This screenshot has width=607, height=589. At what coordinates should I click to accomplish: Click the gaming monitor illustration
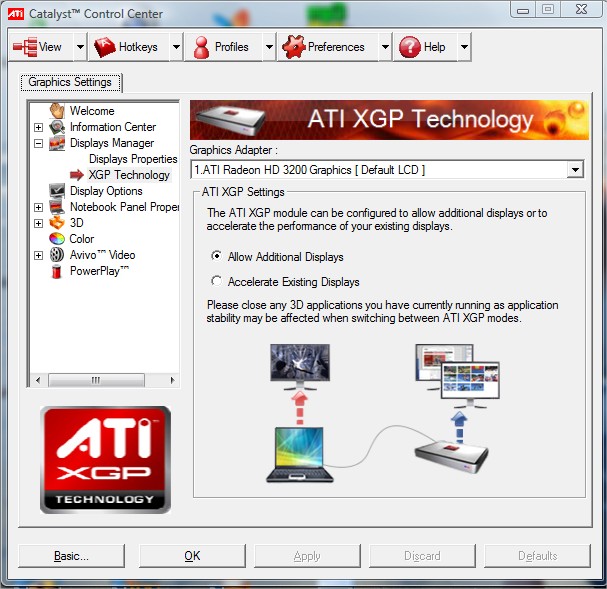[300, 367]
